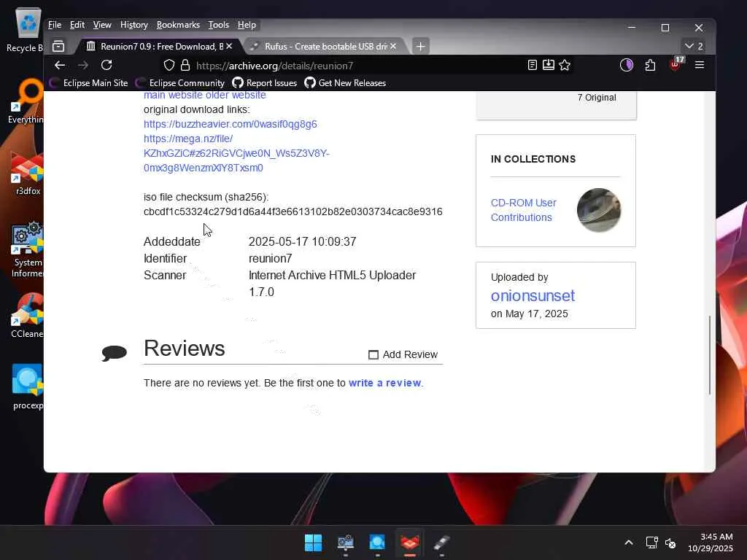
Task: Bookmark this page with the star
Action: (x=565, y=65)
